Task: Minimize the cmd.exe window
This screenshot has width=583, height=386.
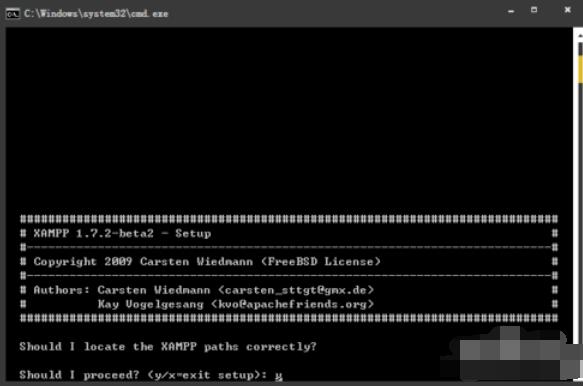Action: [x=511, y=11]
